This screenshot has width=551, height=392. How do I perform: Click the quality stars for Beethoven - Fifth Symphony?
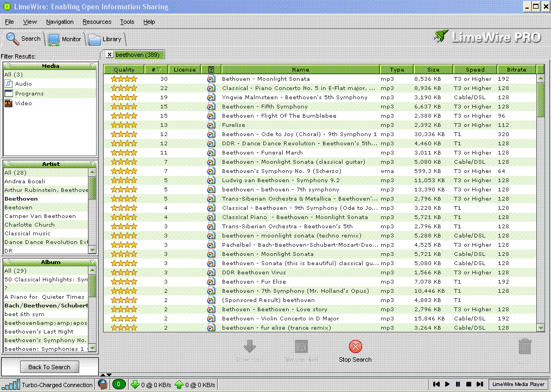124,107
